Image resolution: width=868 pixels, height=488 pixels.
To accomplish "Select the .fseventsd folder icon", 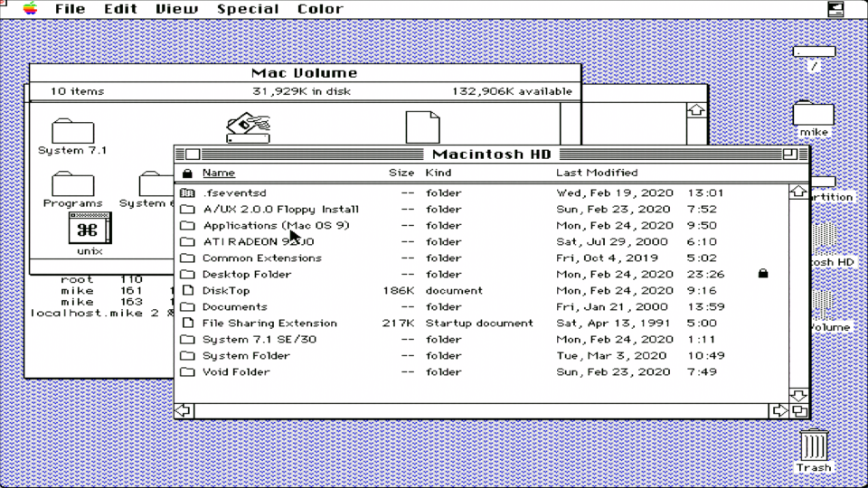I will (188, 192).
